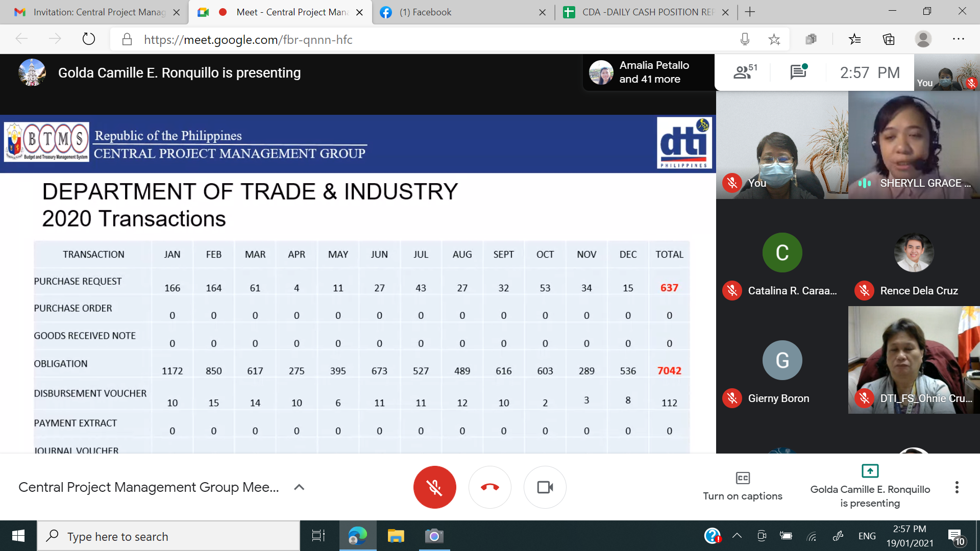Click the DISBURSEMENT VOUCHER row label
Screen dimensions: 980x551
(x=90, y=393)
